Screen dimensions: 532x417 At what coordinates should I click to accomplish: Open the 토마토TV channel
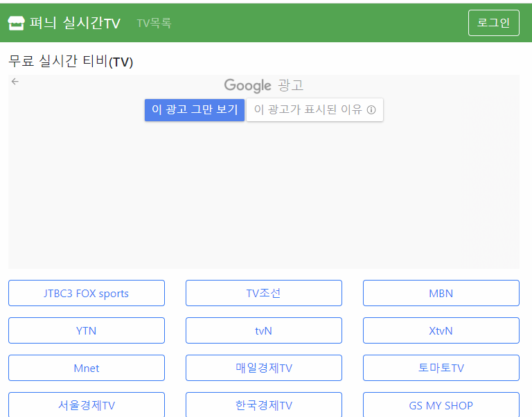[x=441, y=368]
